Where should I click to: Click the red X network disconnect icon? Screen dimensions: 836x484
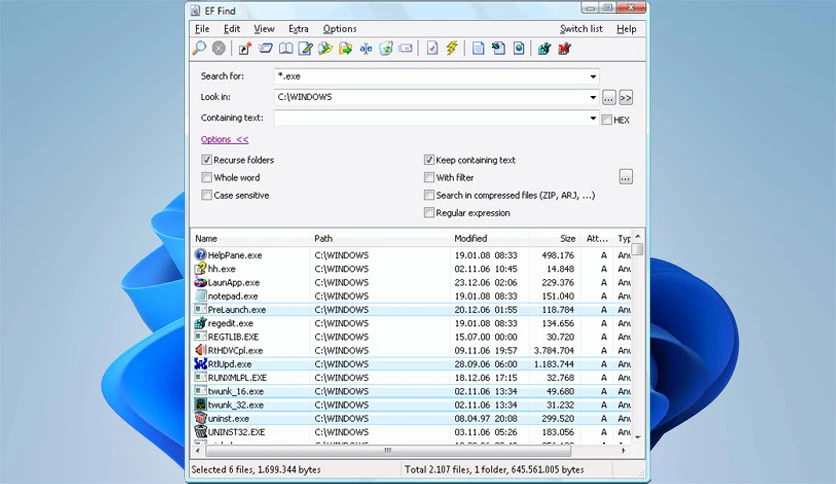(x=565, y=49)
